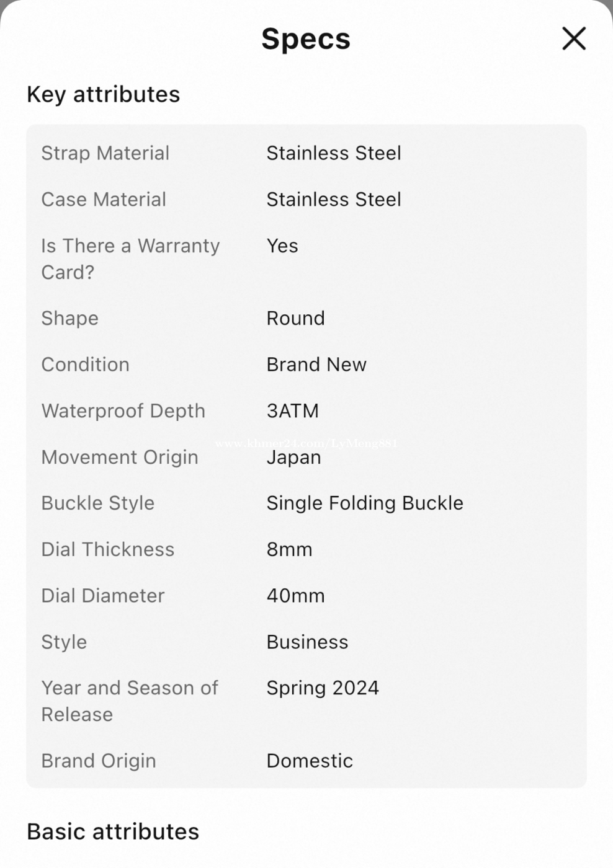Tap the Brand Origin Domestic value

(x=310, y=761)
